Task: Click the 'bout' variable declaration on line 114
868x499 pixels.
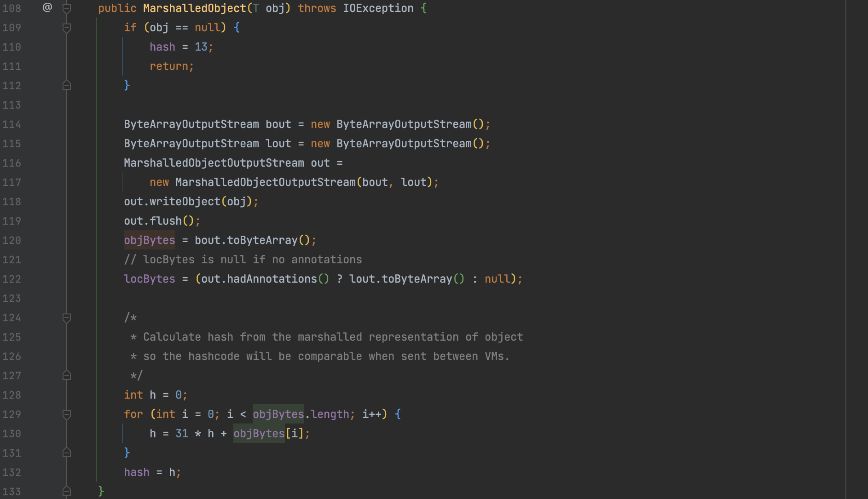Action: (x=278, y=124)
